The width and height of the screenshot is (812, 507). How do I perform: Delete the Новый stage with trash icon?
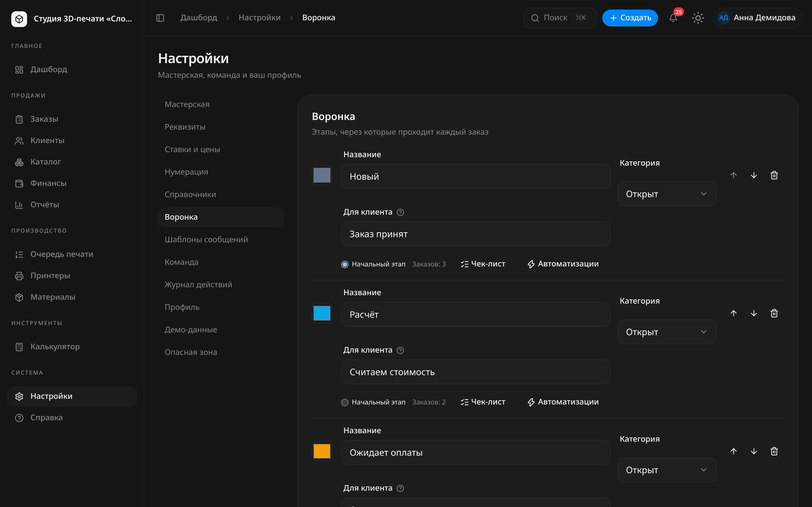[774, 175]
